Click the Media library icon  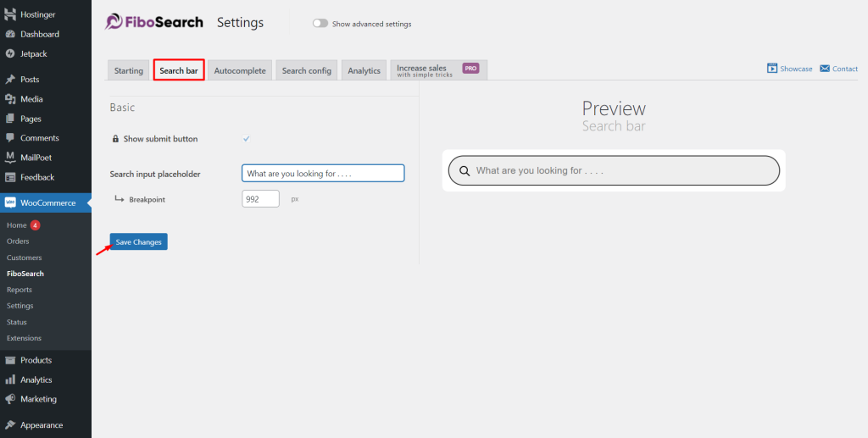(10, 100)
